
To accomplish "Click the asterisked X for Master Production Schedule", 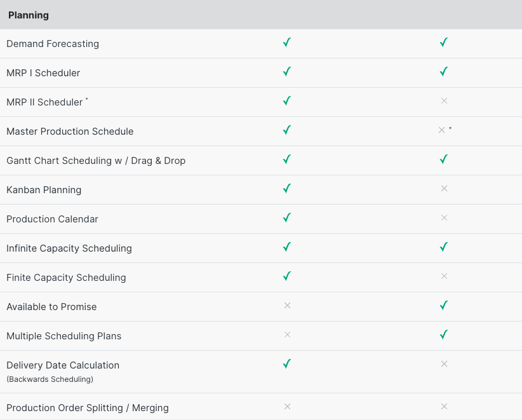I will pyautogui.click(x=442, y=130).
